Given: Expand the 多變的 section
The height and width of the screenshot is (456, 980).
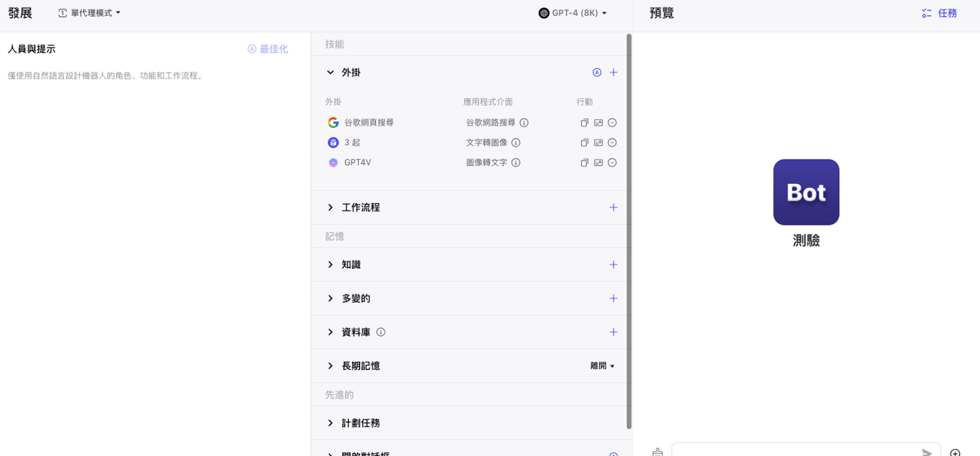Looking at the screenshot, I should 330,299.
